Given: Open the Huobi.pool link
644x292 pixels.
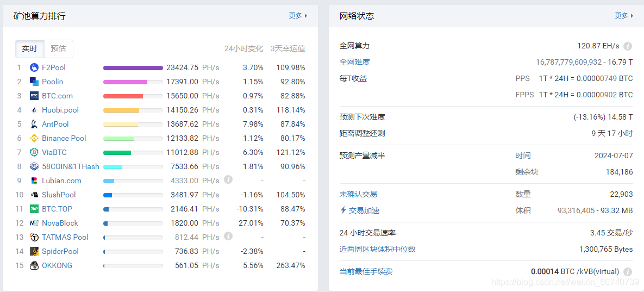Looking at the screenshot, I should [60, 110].
